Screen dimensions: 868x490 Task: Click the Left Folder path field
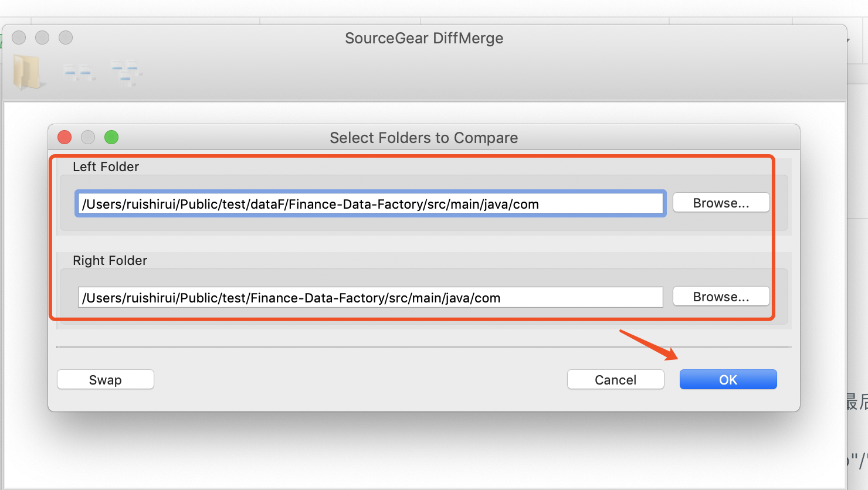pyautogui.click(x=370, y=203)
